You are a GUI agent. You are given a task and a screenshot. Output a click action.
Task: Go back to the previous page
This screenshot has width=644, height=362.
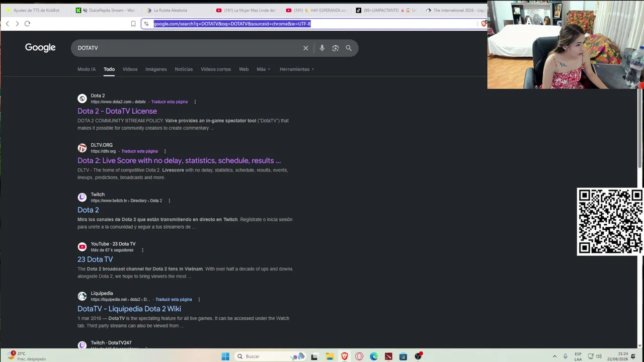7,24
